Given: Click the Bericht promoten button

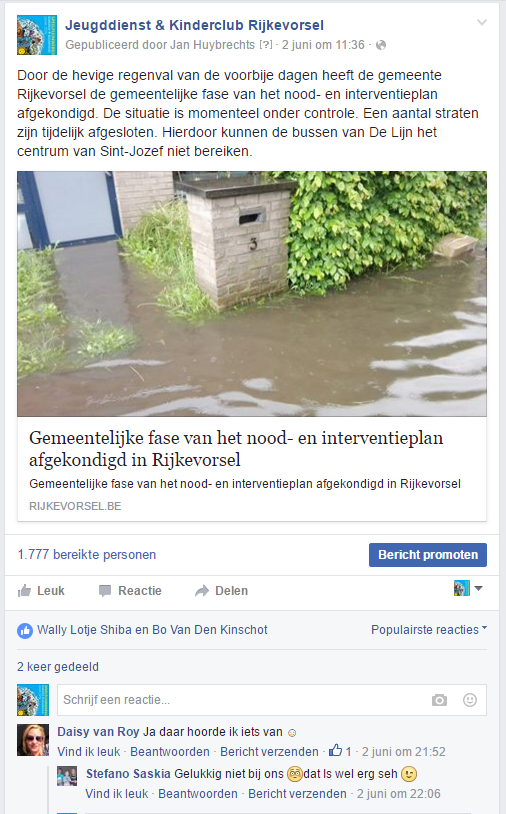Looking at the screenshot, I should click(428, 555).
